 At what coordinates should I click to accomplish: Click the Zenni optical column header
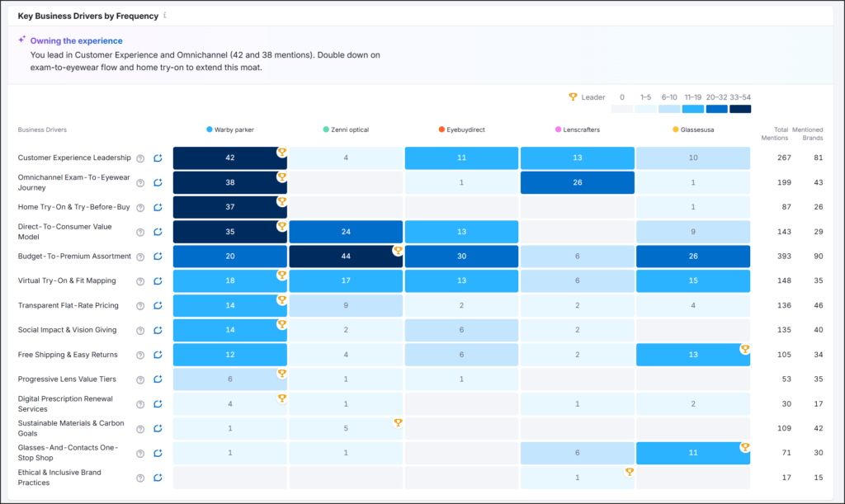coord(346,130)
